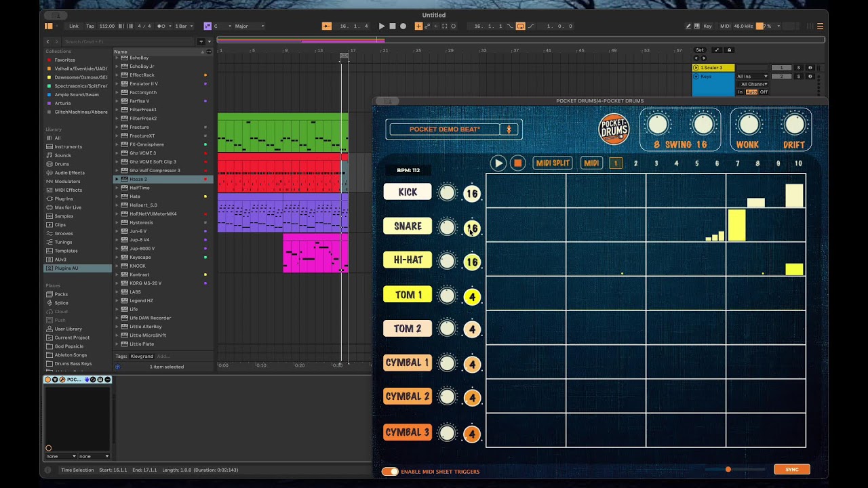Enable the Draw Mode pencil
The image size is (868, 488).
(x=688, y=26)
